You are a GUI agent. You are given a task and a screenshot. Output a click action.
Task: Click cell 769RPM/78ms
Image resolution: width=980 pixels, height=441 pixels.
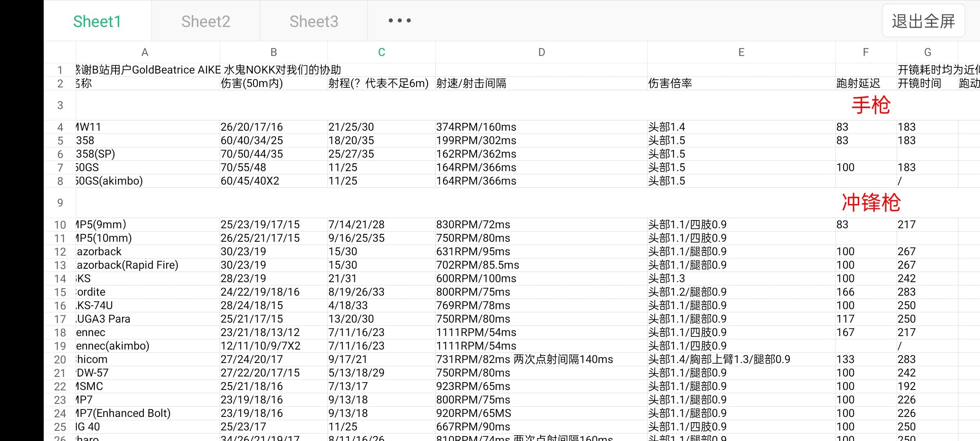click(541, 305)
